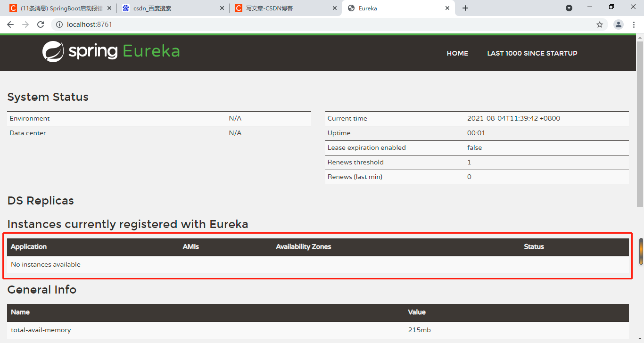Click the Availability Zones column header
Image resolution: width=644 pixels, height=343 pixels.
304,247
